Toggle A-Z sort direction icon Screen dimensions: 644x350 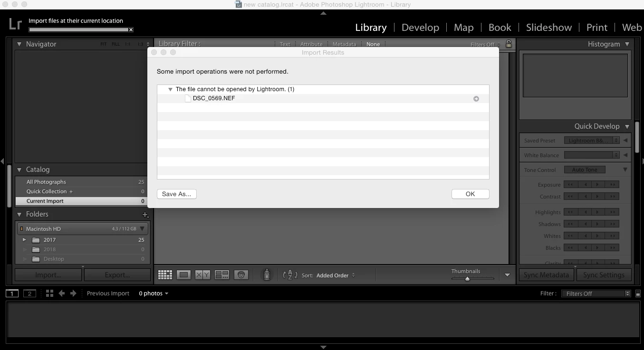[290, 274]
